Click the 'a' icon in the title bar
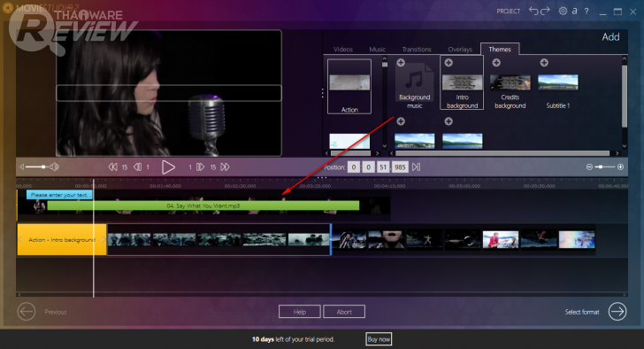The height and width of the screenshot is (349, 644). (x=575, y=12)
